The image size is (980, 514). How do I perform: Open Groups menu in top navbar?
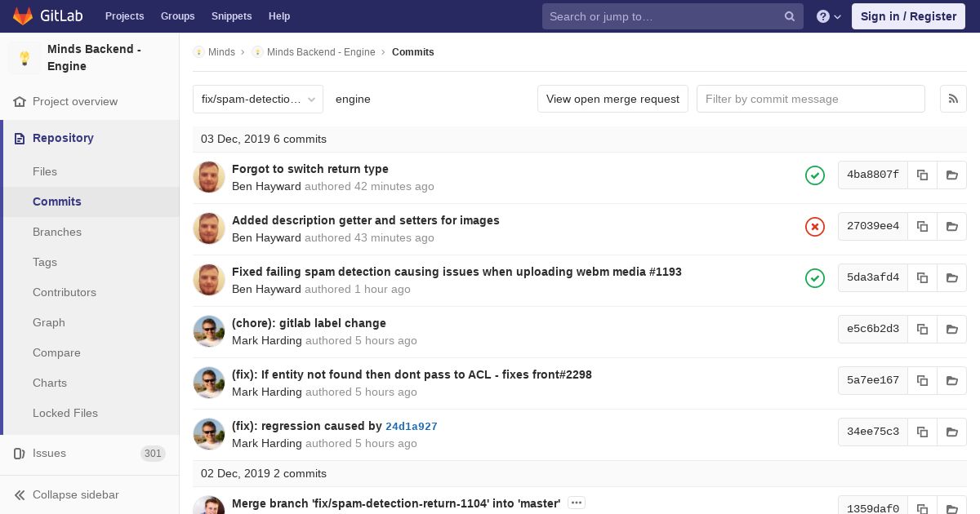coord(177,16)
